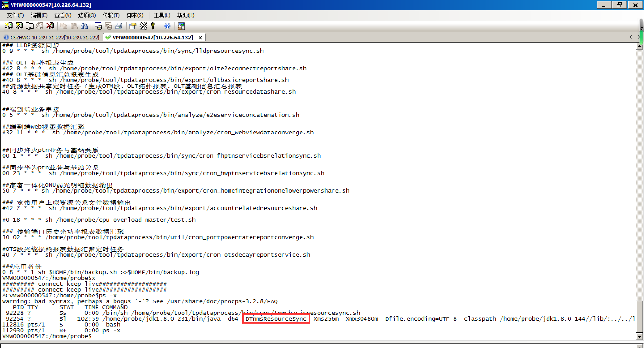The height and width of the screenshot is (348, 644).
Task: Open the 帮助(H) menu
Action: [x=185, y=15]
